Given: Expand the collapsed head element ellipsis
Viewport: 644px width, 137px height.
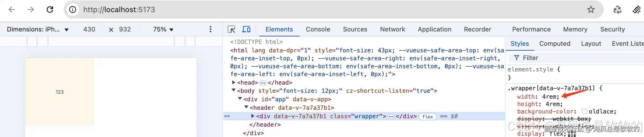Looking at the screenshot, I should coord(263,83).
